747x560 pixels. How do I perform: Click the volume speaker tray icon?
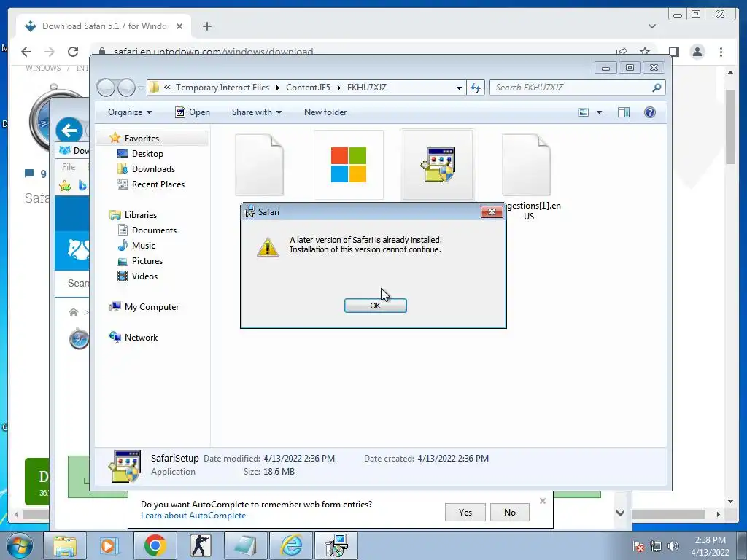[673, 546]
